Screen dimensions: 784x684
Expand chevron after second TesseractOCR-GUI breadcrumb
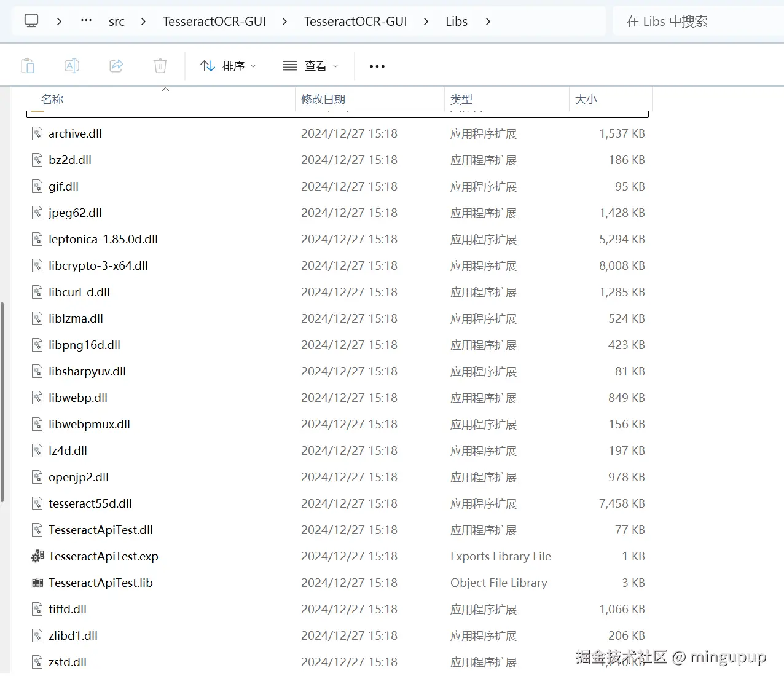click(426, 21)
